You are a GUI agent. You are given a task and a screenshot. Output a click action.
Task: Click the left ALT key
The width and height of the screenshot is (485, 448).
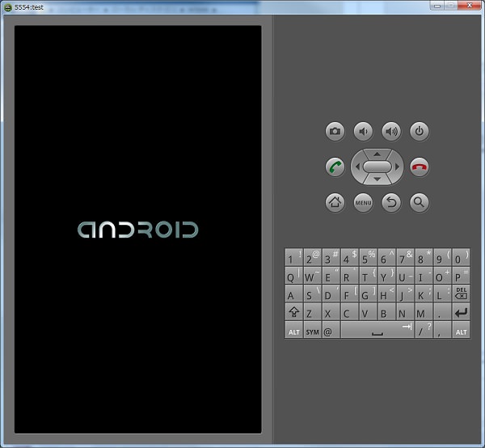(294, 330)
